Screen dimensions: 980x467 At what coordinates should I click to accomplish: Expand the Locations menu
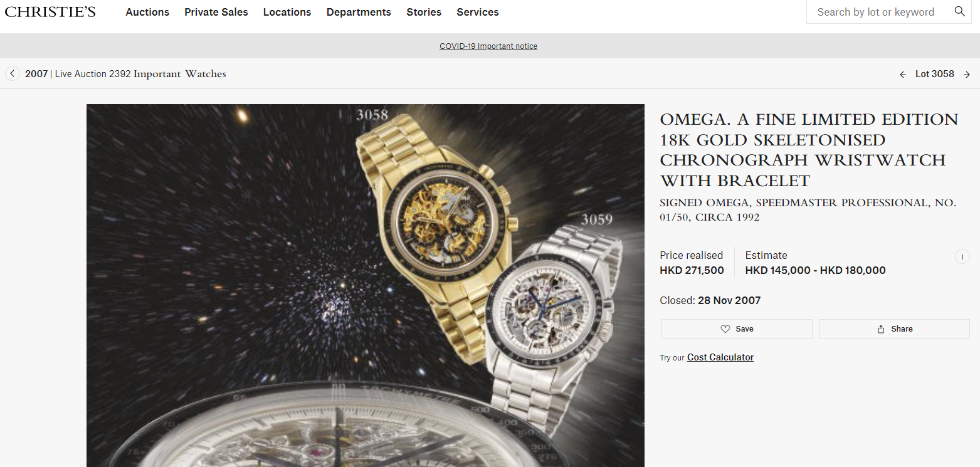coord(287,12)
